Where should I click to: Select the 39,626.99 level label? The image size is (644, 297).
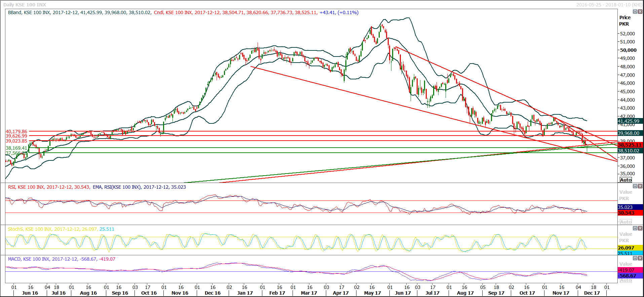click(x=16, y=136)
